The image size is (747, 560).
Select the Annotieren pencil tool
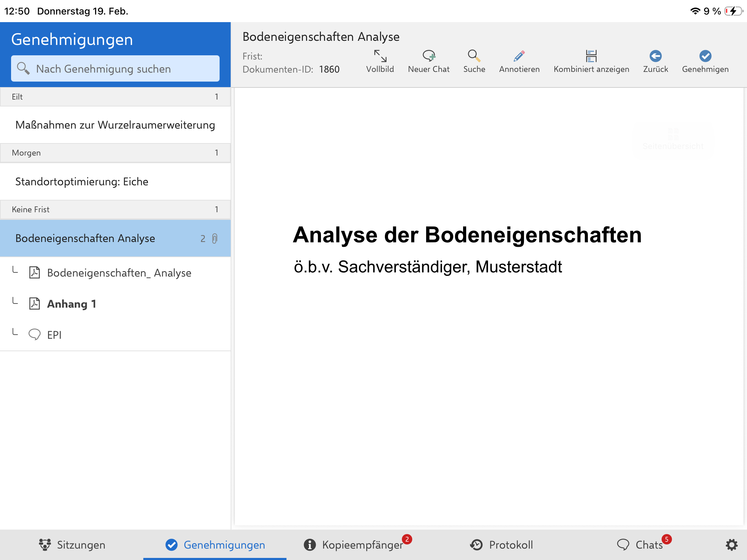click(519, 61)
